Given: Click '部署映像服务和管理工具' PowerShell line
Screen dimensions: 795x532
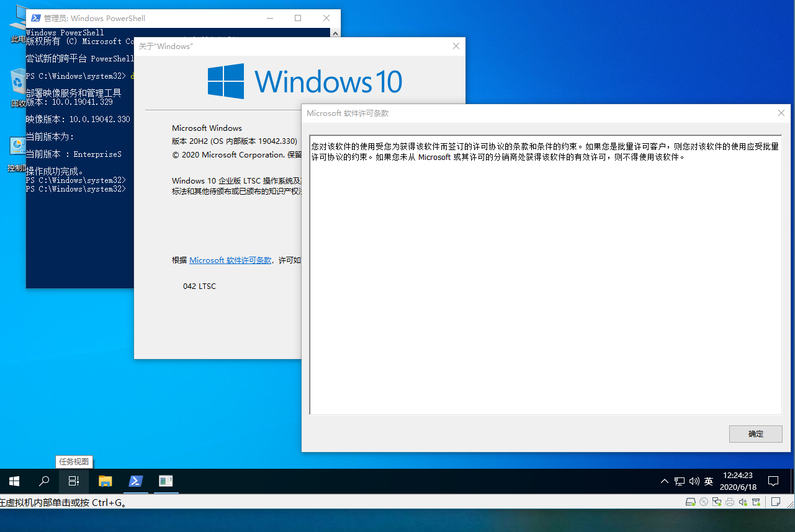Looking at the screenshot, I should (x=73, y=93).
